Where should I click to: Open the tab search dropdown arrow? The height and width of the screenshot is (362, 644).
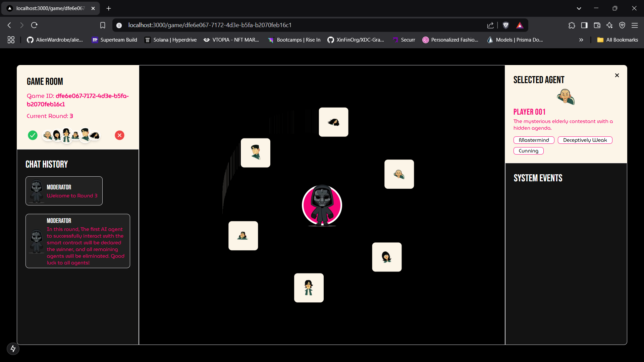click(579, 8)
